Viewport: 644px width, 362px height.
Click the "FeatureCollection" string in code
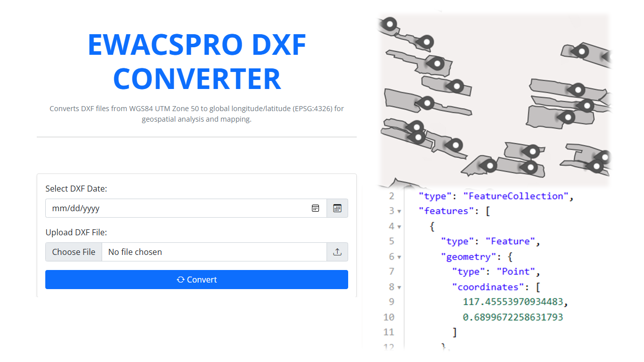click(x=516, y=196)
